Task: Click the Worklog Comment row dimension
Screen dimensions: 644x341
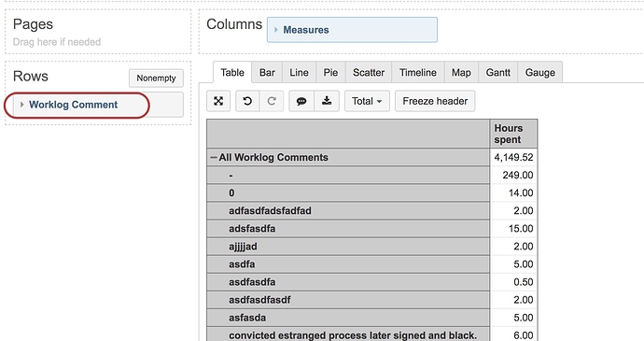Action: click(98, 105)
